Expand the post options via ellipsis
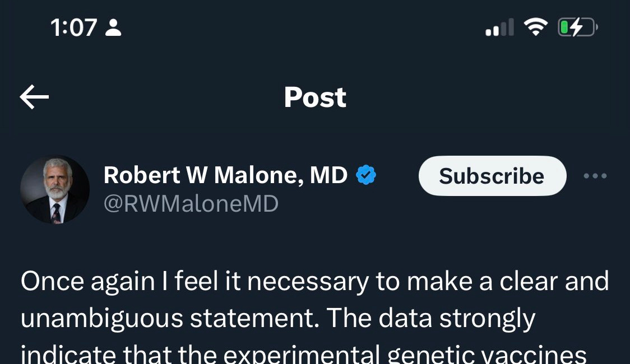Screen dimensions: 630x364 pyautogui.click(x=595, y=175)
